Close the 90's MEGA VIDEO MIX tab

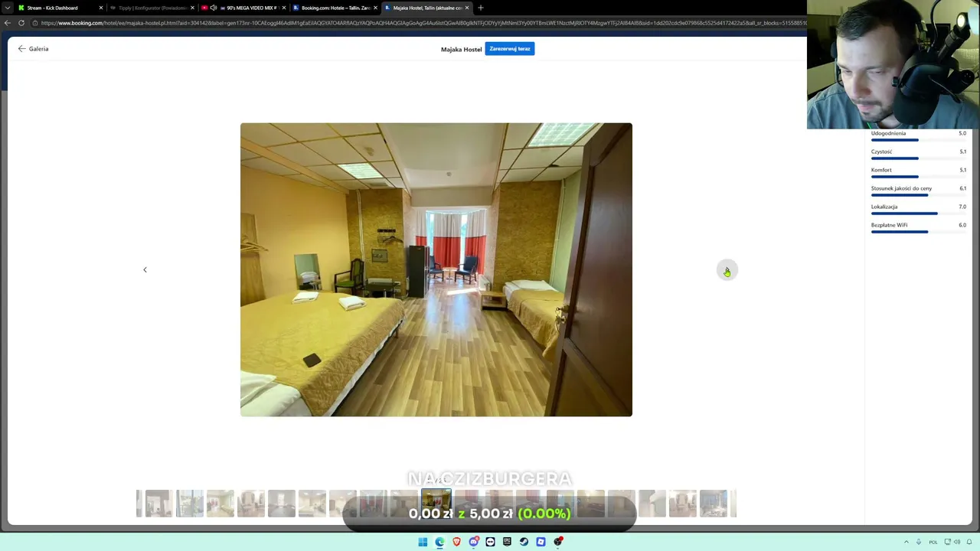point(284,8)
